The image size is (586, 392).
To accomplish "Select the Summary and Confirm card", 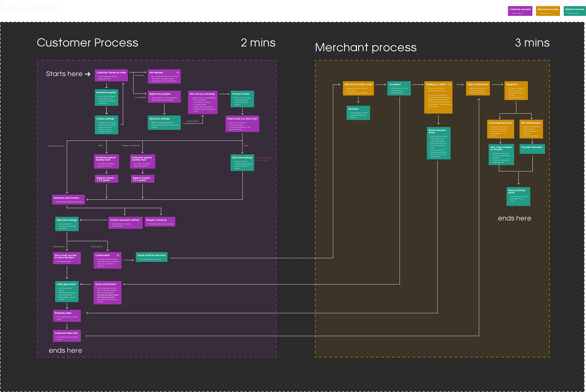I will pyautogui.click(x=68, y=200).
